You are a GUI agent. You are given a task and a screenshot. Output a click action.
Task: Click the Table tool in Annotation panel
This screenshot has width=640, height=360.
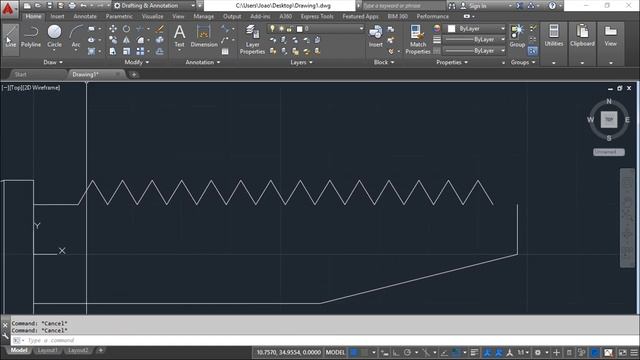click(x=225, y=51)
